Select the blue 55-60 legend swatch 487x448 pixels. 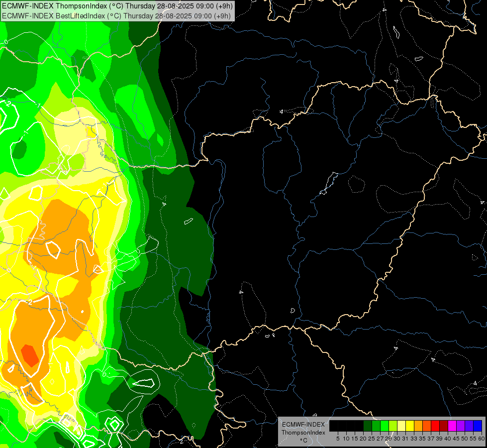coord(478,426)
